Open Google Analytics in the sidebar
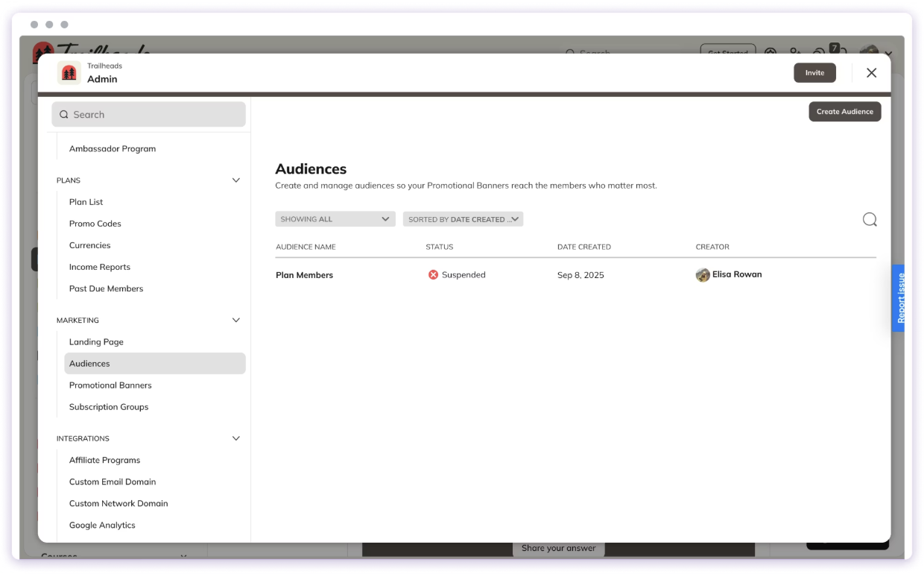The width and height of the screenshot is (924, 574). pyautogui.click(x=102, y=526)
